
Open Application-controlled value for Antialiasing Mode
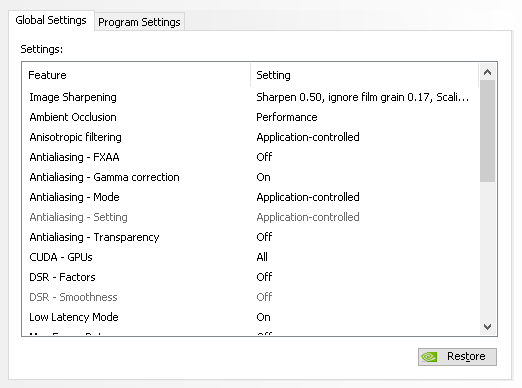(x=308, y=197)
